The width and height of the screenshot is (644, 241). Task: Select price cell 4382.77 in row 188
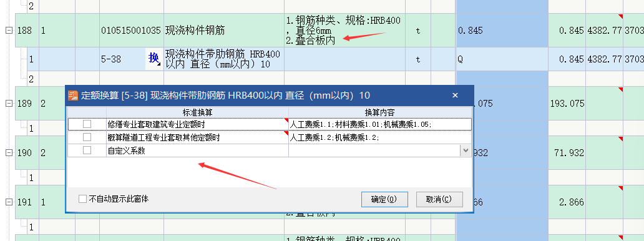click(604, 31)
